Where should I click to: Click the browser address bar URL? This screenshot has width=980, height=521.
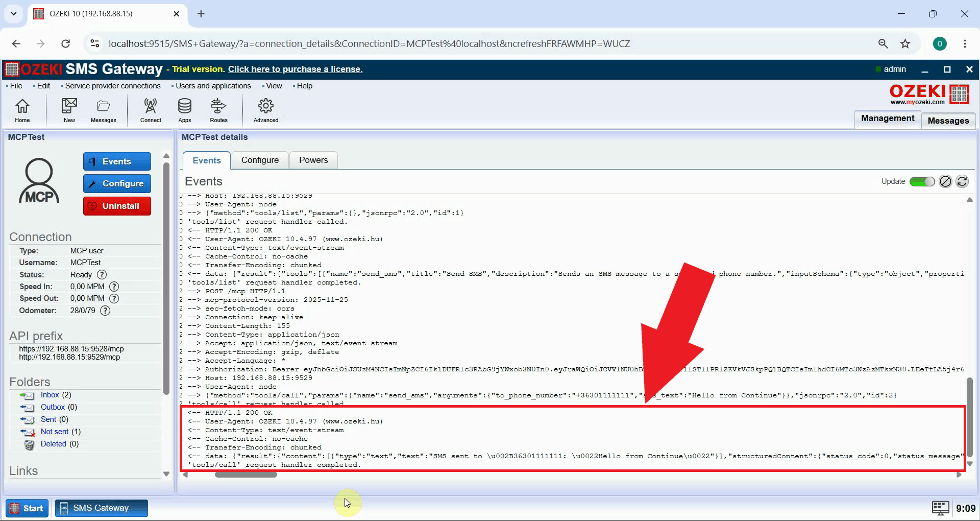coord(369,43)
